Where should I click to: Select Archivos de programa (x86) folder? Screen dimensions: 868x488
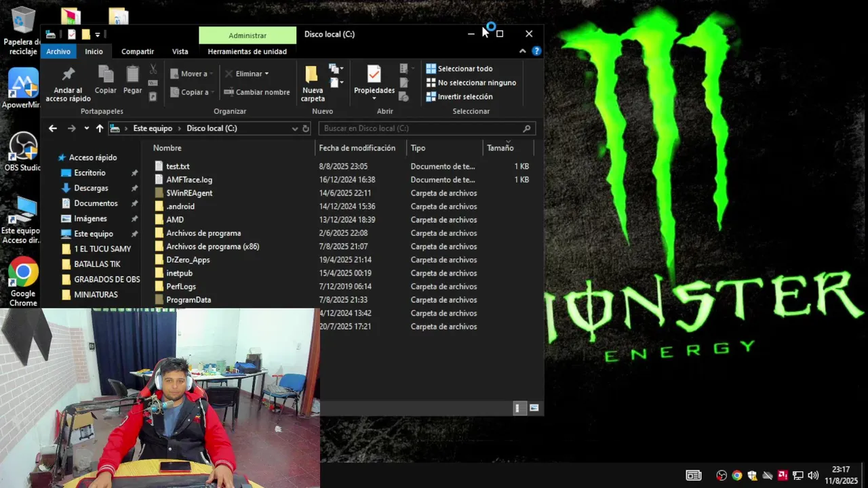tap(212, 246)
